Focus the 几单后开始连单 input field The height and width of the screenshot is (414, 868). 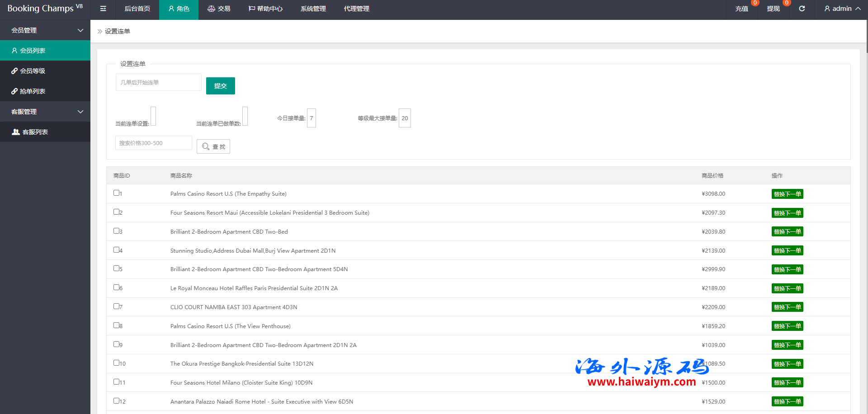pos(158,82)
